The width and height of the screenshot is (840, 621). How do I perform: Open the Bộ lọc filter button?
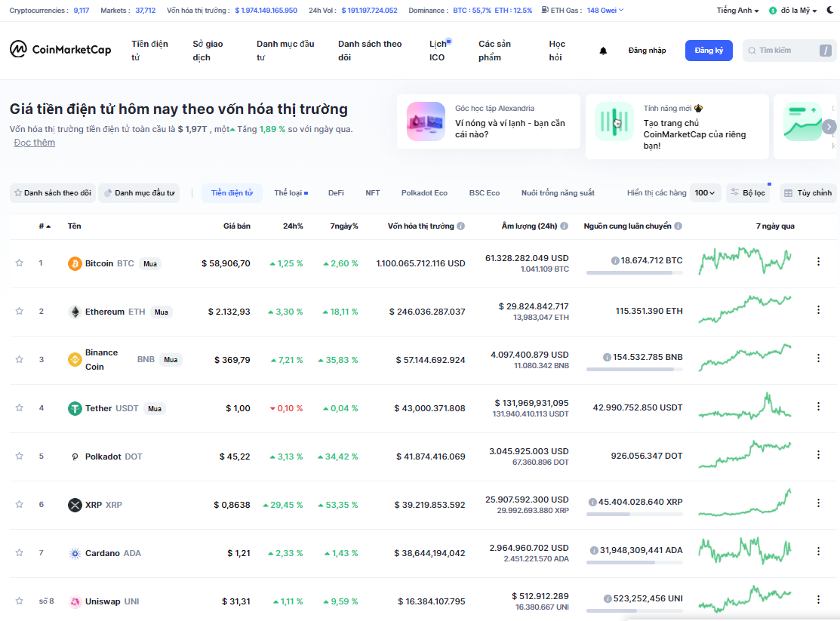[x=749, y=193]
